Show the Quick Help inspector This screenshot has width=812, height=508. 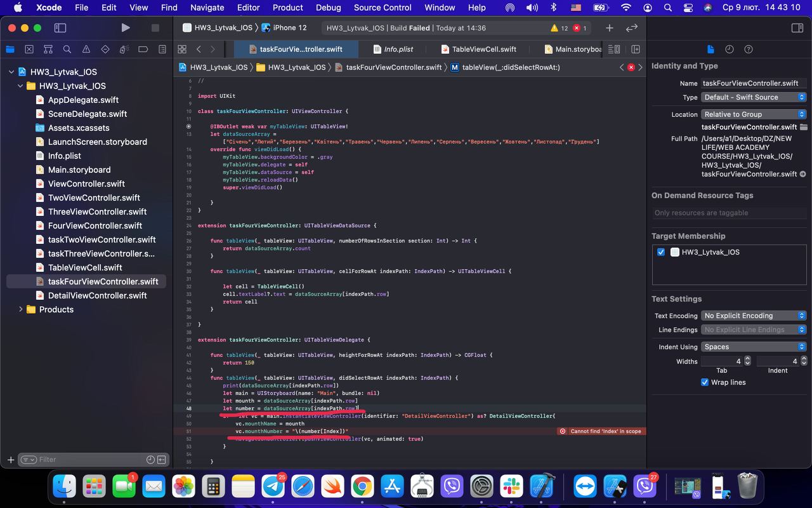(749, 50)
